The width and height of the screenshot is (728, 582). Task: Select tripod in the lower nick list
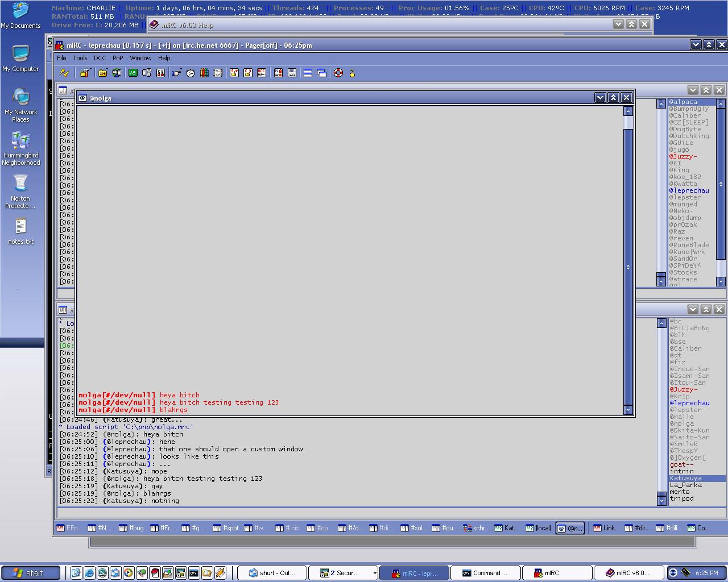point(681,498)
